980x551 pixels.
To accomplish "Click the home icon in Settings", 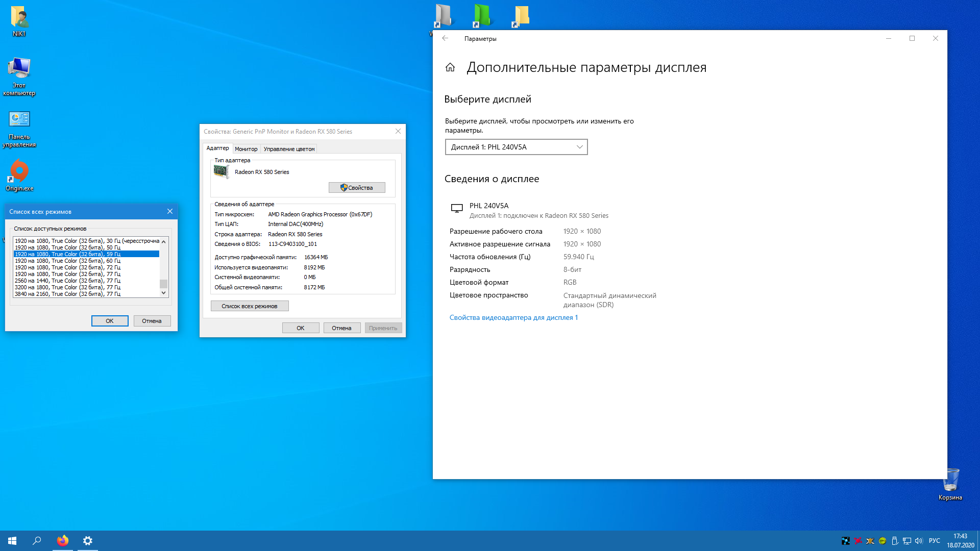I will click(450, 67).
